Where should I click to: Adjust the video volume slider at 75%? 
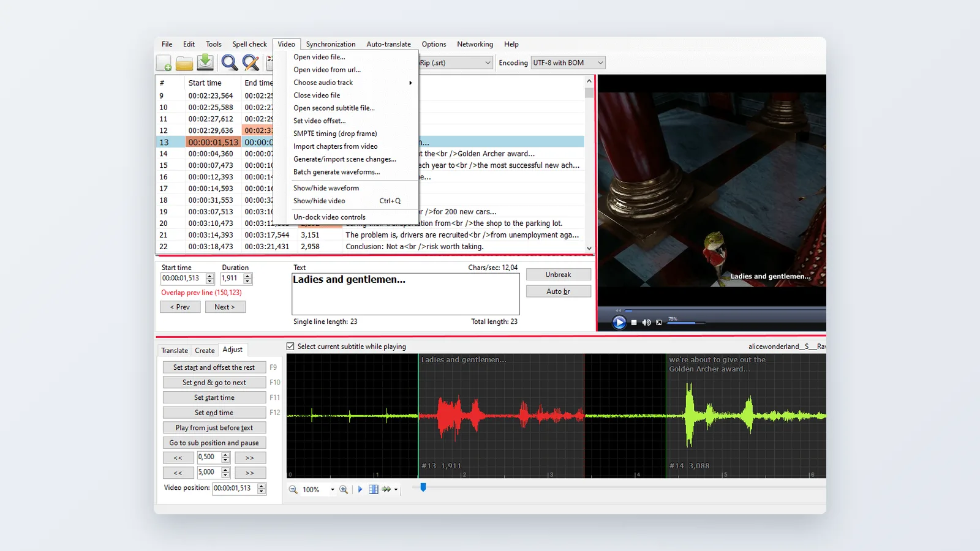pos(685,323)
